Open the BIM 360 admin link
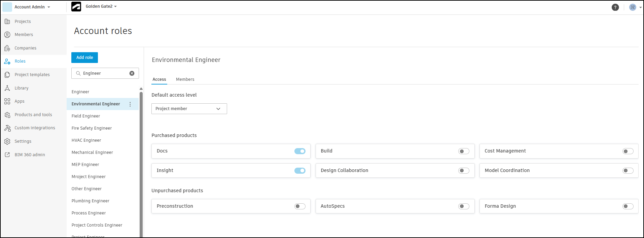The height and width of the screenshot is (238, 644). (x=30, y=155)
